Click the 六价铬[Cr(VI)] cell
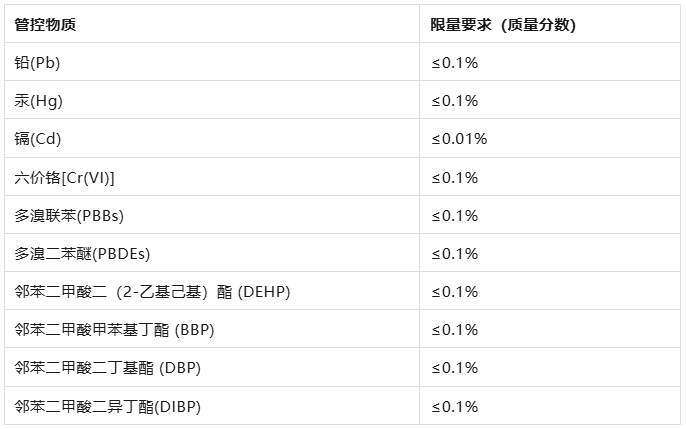This screenshot has height=429, width=686. 65,178
